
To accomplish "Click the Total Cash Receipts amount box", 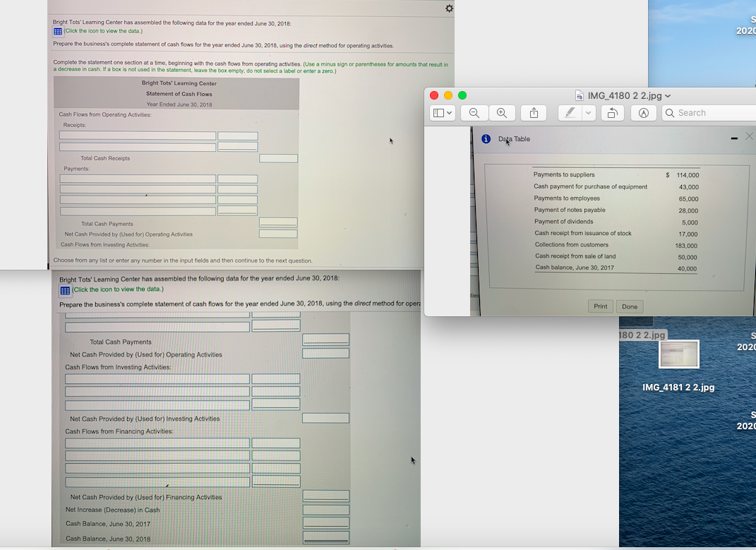I will [x=278, y=158].
